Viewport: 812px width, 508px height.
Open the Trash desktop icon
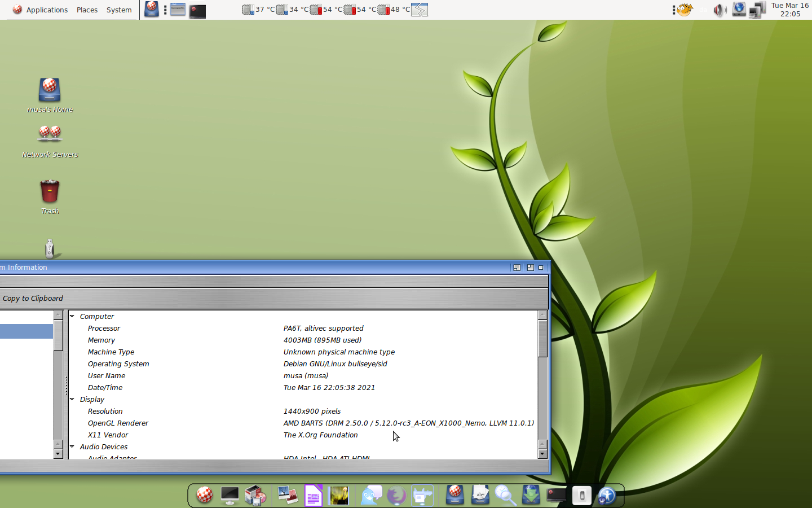pos(50,192)
